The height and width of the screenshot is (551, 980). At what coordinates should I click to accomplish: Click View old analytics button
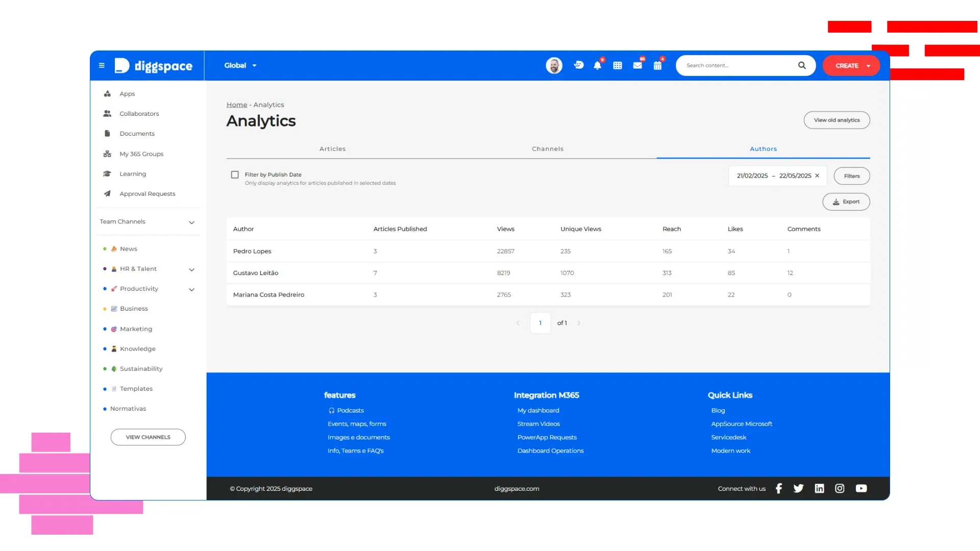click(837, 120)
